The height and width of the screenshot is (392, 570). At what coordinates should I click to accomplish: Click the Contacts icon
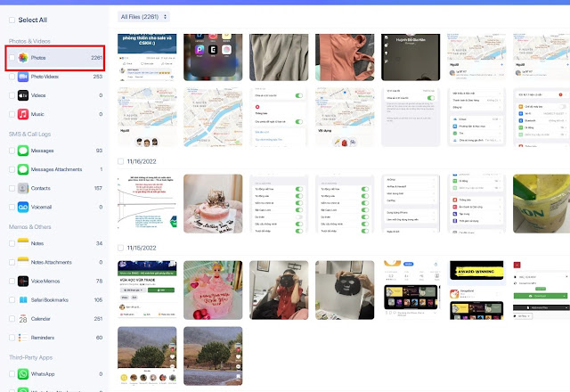tap(23, 188)
